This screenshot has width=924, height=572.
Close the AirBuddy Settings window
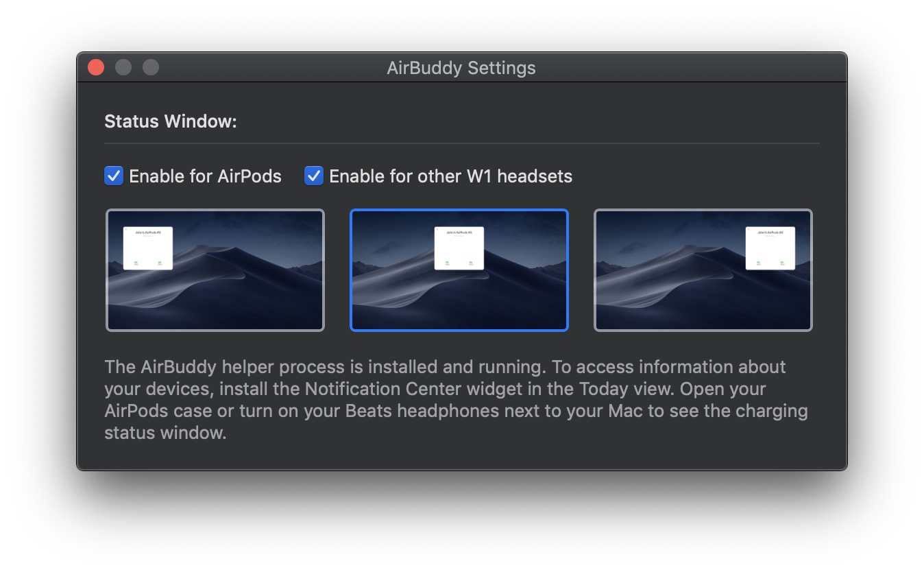(95, 67)
